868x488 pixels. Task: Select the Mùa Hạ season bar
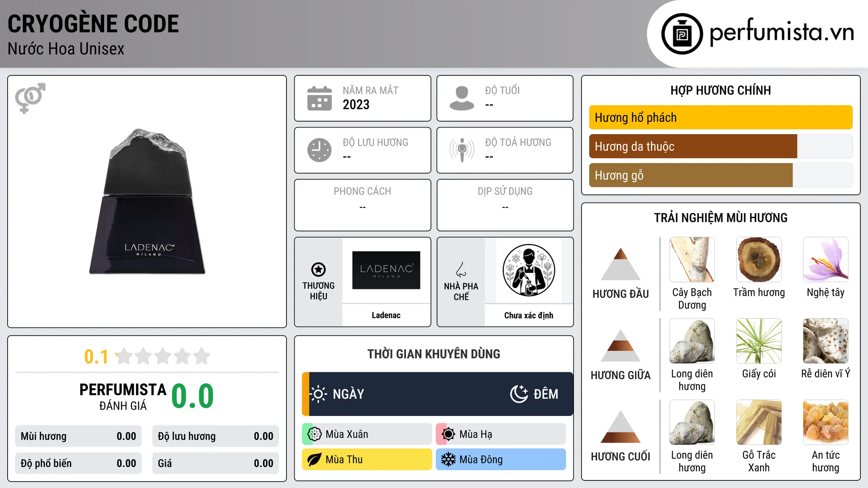(501, 434)
